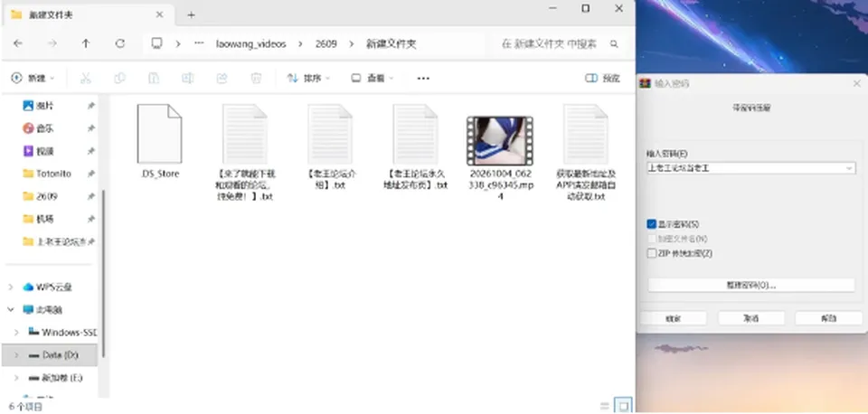Click the Share toolbar icon

222,78
